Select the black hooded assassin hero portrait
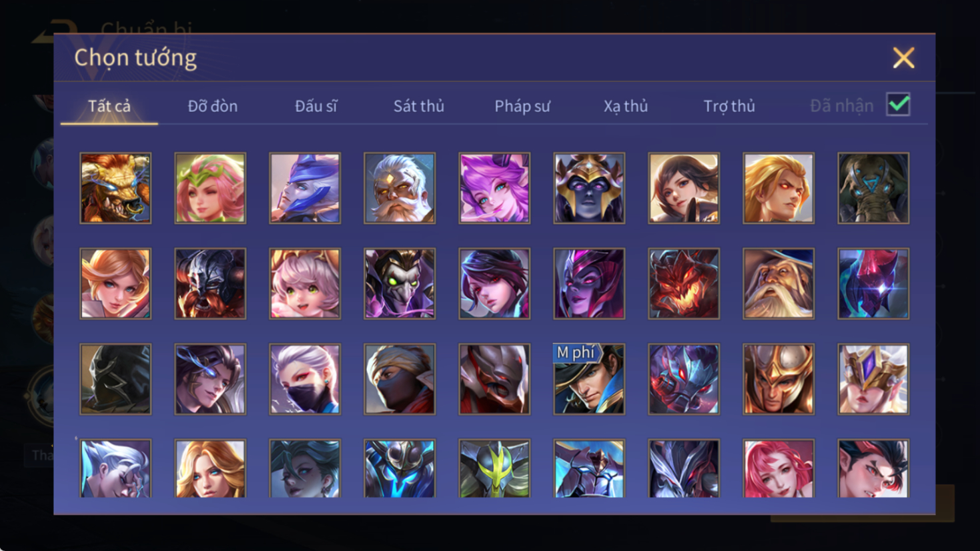Image resolution: width=980 pixels, height=551 pixels. [115, 379]
